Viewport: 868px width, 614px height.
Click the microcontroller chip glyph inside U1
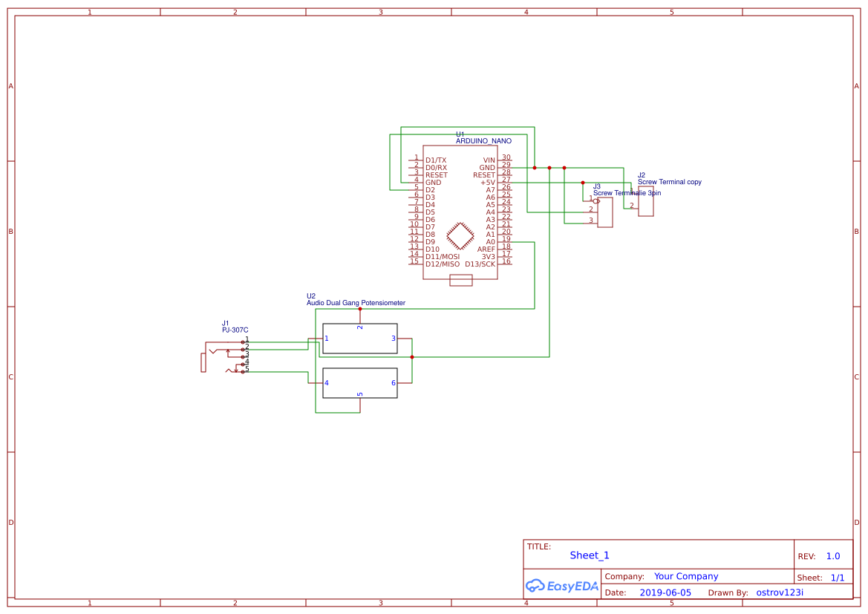click(x=460, y=236)
